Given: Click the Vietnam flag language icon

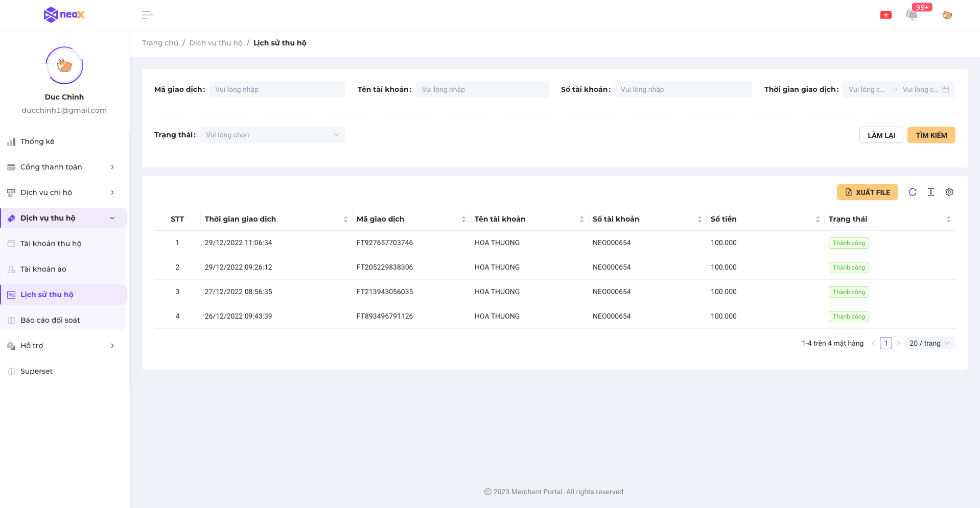Looking at the screenshot, I should pos(885,15).
